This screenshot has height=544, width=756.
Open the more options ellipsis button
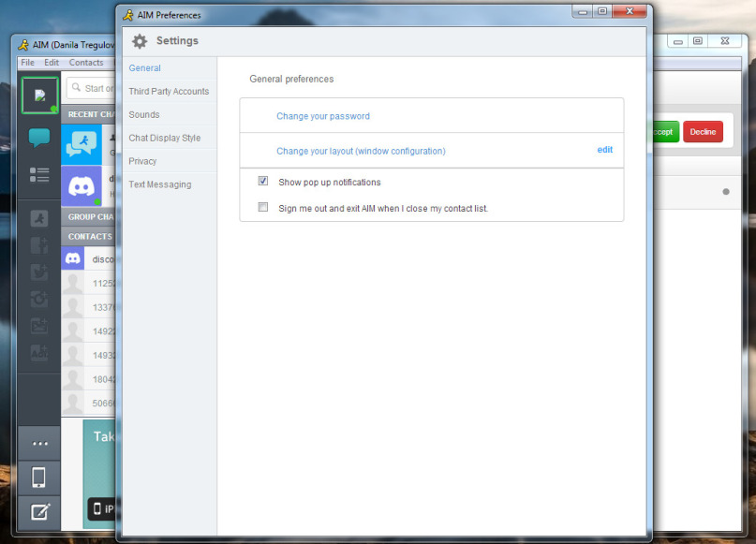[x=39, y=443]
